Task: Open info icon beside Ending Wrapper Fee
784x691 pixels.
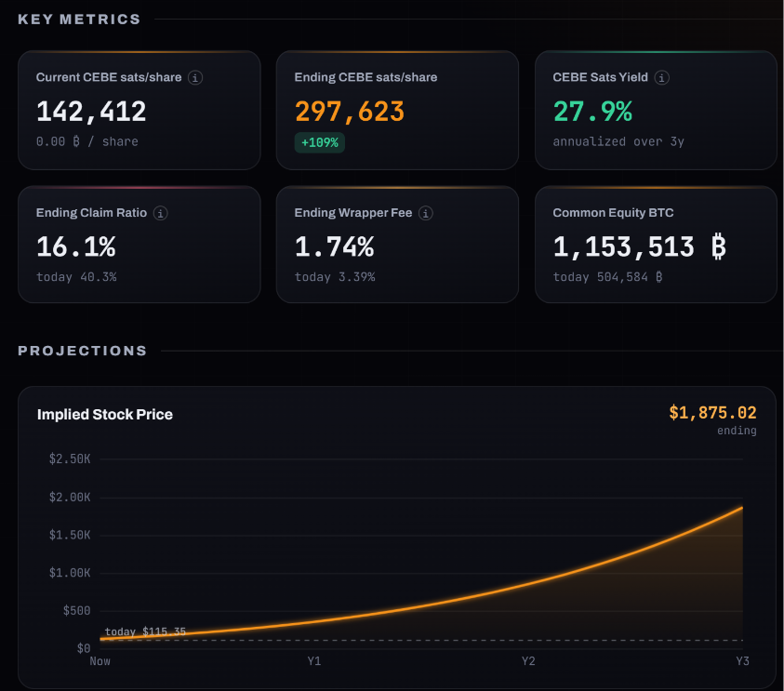Action: pyautogui.click(x=426, y=213)
